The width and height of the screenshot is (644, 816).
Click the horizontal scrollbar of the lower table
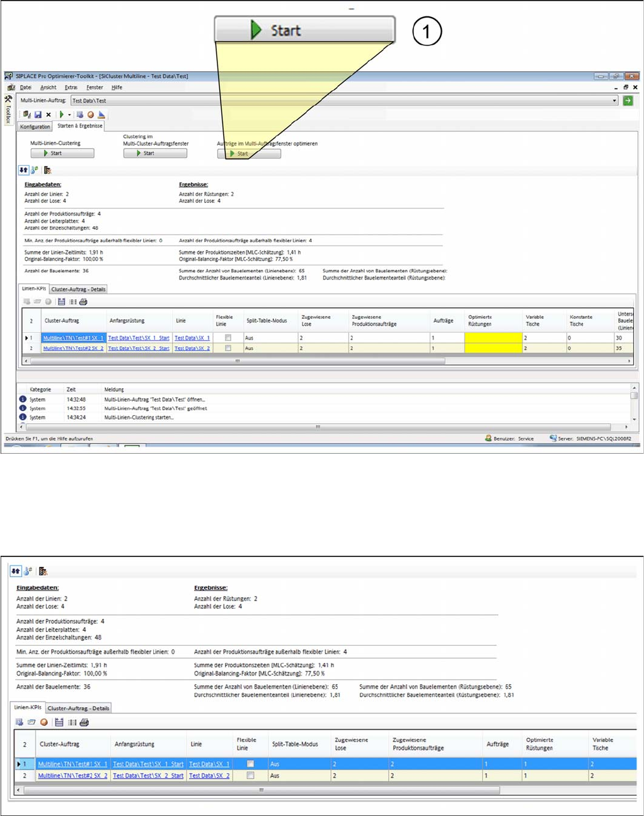coord(261,790)
